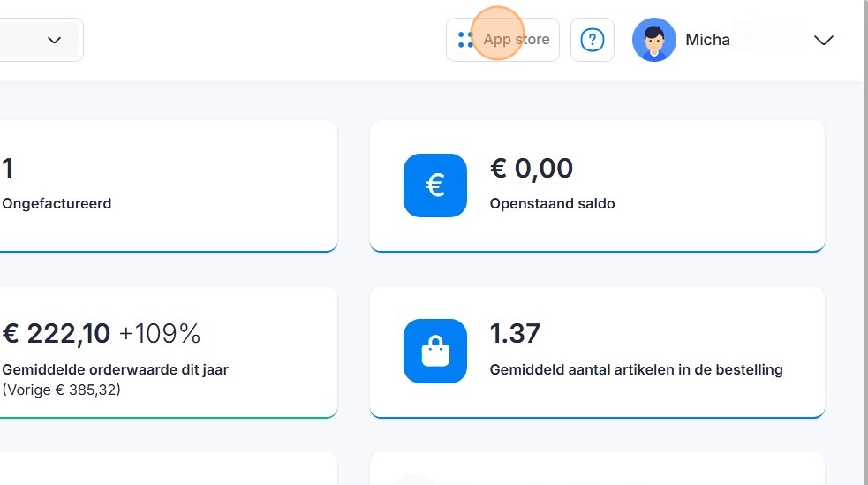Click the 1.37 average articles value
868x485 pixels.
pyautogui.click(x=515, y=333)
